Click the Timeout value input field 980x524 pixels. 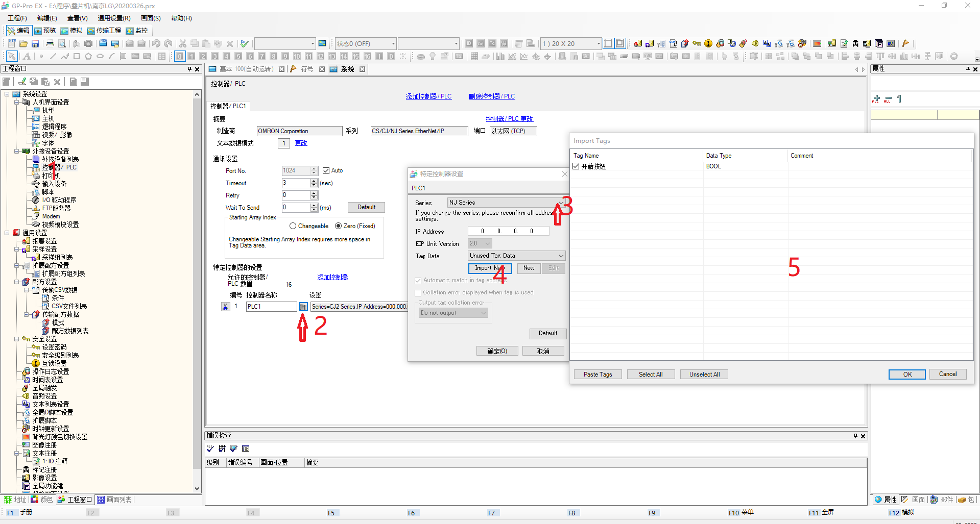296,183
